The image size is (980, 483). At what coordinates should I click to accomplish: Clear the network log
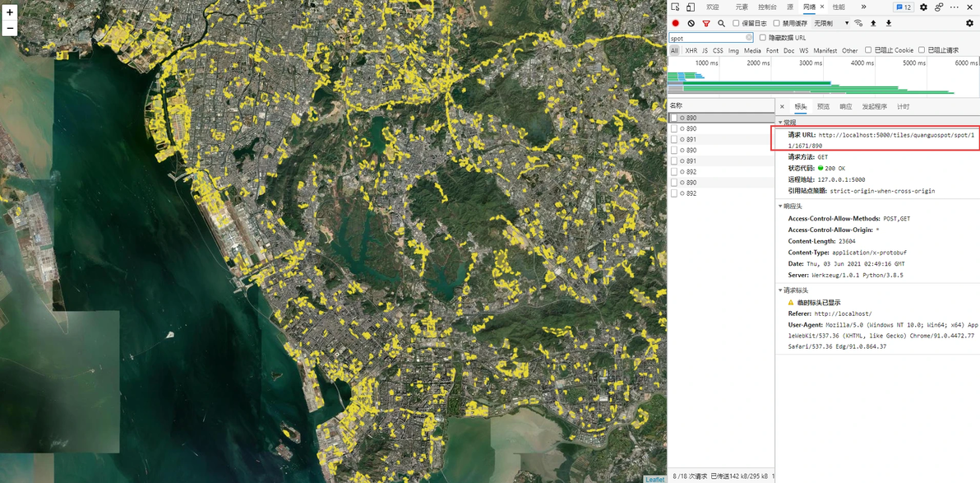click(x=691, y=24)
